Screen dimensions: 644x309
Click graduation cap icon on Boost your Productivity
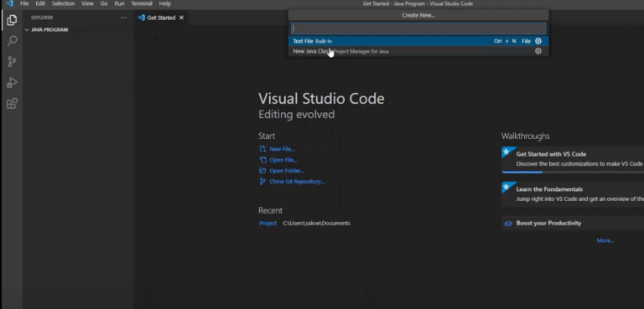(508, 224)
